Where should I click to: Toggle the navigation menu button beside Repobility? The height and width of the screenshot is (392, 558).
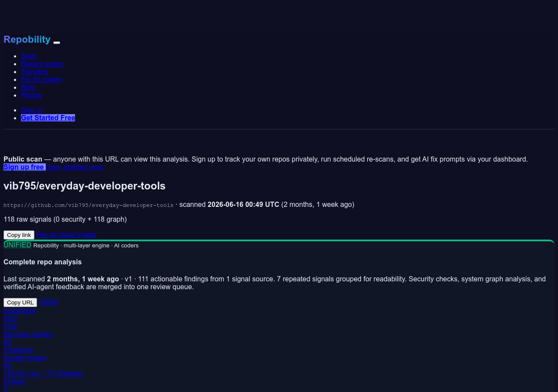[57, 42]
